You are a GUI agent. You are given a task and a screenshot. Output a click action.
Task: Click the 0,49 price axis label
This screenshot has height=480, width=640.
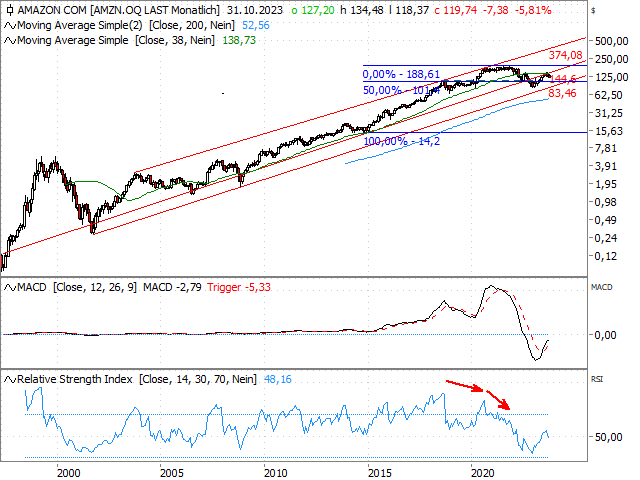point(606,220)
